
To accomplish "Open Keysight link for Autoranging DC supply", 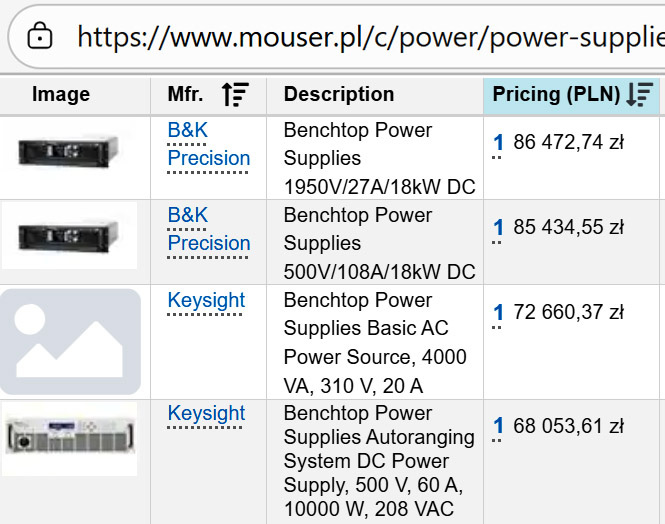I will coord(206,413).
